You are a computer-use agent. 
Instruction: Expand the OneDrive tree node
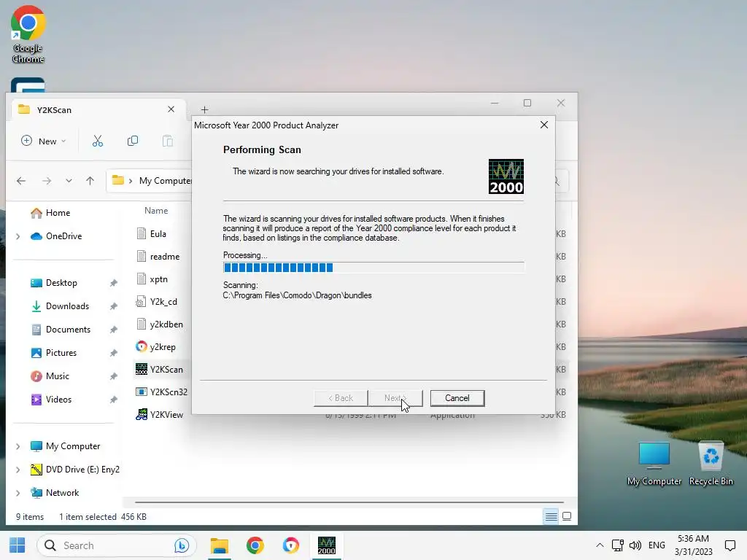click(x=18, y=236)
